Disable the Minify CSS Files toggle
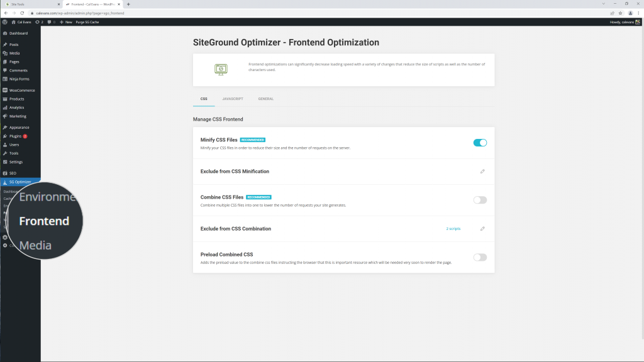The width and height of the screenshot is (644, 362). click(x=480, y=143)
